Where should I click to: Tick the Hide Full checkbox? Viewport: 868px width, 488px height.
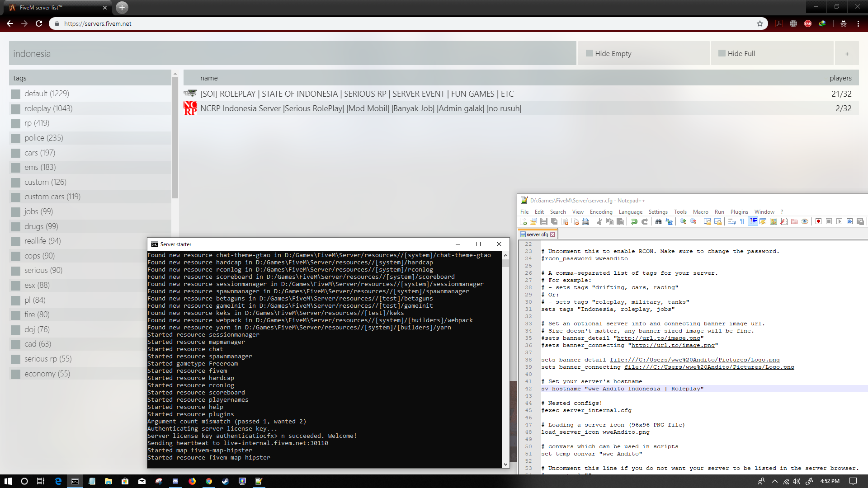point(722,53)
